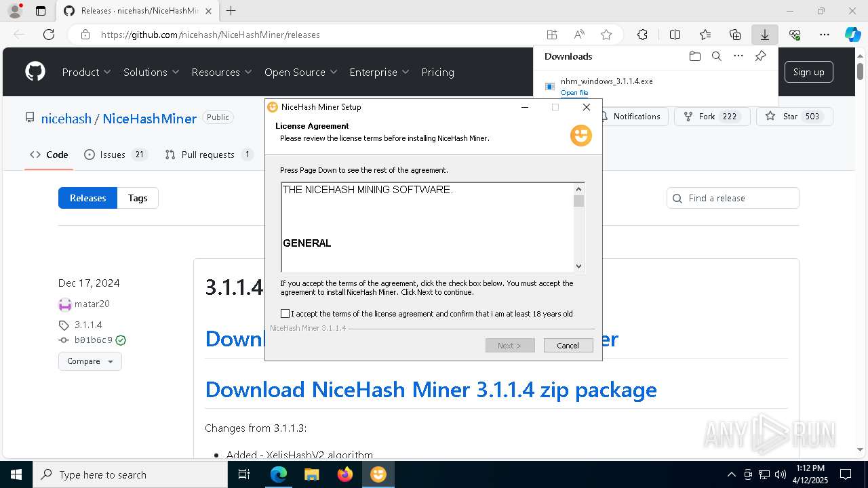Check the accept license agreement checkbox
Viewport: 868px width, 488px height.
click(x=285, y=314)
